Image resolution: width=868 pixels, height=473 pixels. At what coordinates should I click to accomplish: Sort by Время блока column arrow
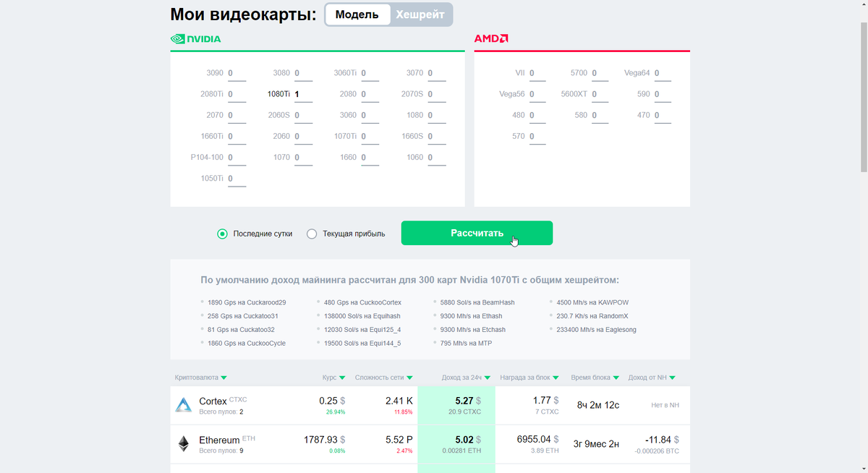(616, 378)
